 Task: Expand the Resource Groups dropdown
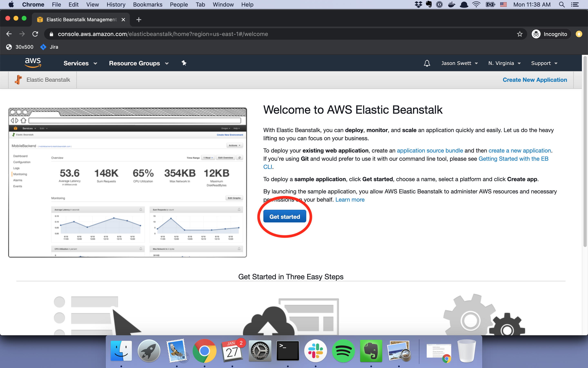click(139, 63)
